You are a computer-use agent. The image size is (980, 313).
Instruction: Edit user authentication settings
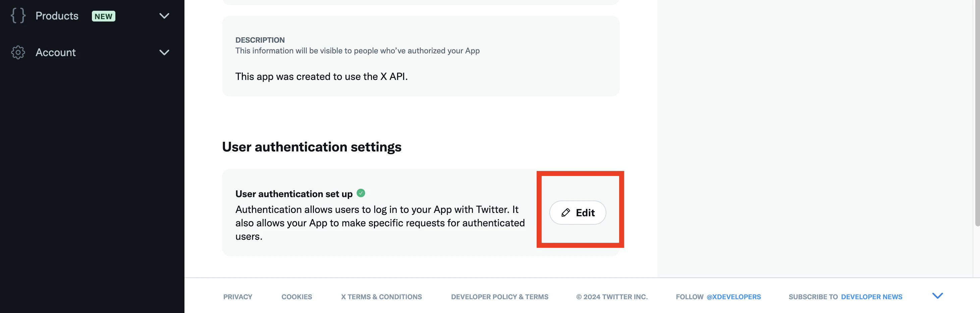[578, 213]
